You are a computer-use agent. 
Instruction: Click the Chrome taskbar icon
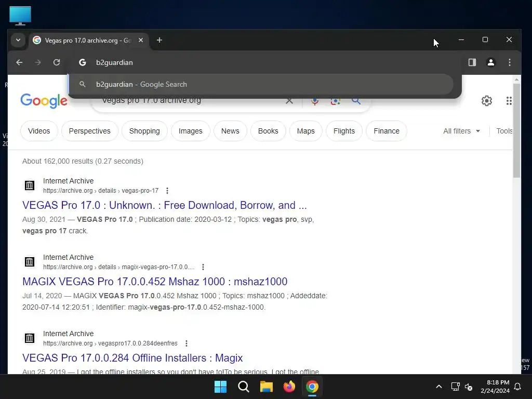[x=312, y=387]
